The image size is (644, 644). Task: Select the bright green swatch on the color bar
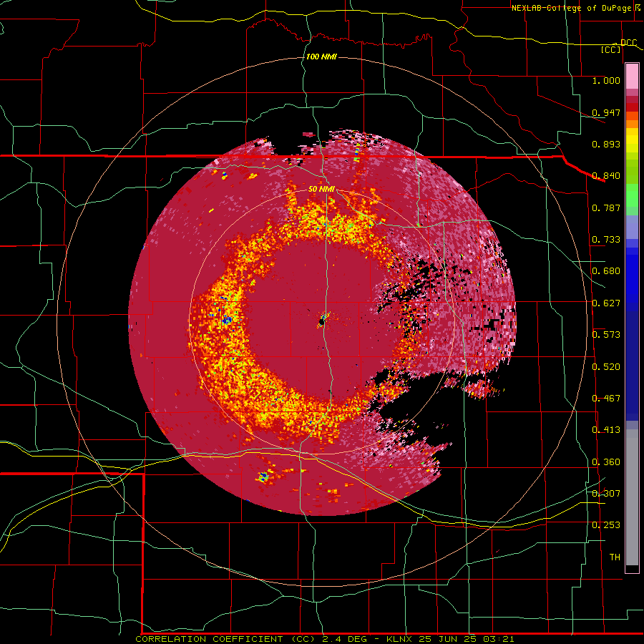tap(632, 195)
